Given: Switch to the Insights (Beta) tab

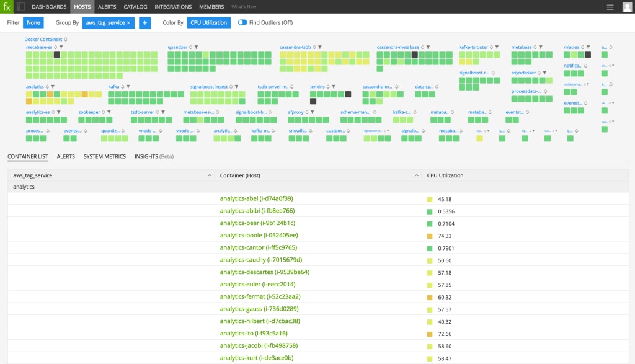Looking at the screenshot, I should [x=154, y=156].
